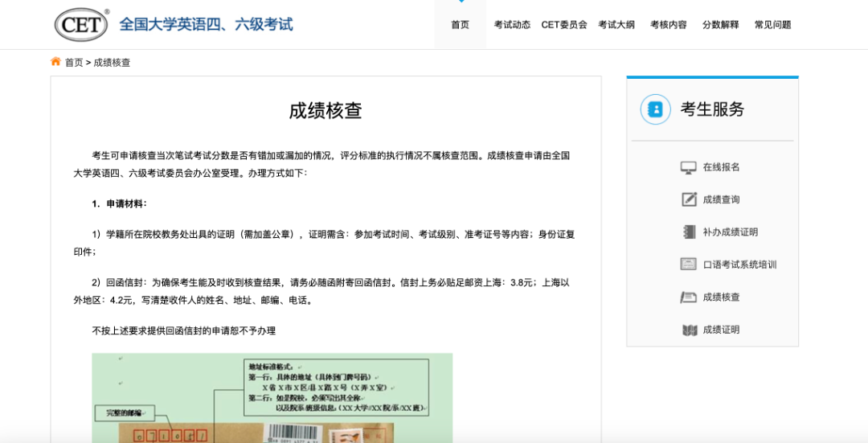Screen dimensions: 868x443
Task: Click the 成绩核查 breadcrumb text
Action: point(112,63)
